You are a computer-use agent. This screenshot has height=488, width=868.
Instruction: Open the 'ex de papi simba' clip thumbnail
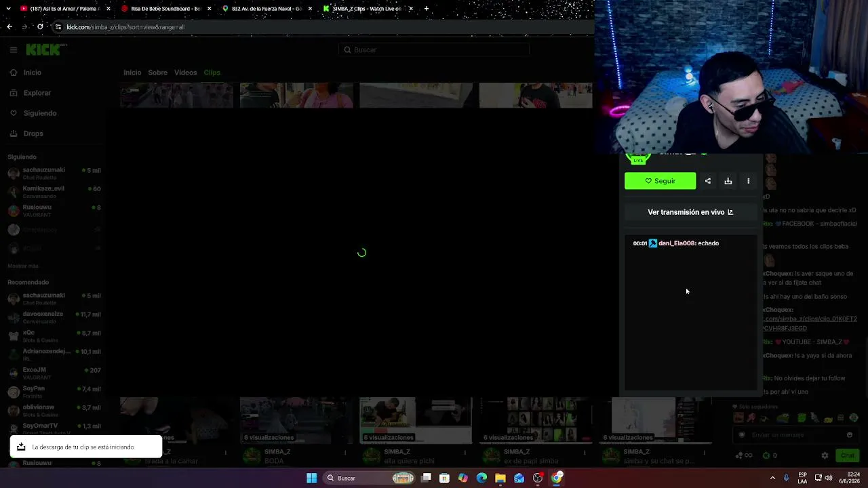tap(536, 420)
